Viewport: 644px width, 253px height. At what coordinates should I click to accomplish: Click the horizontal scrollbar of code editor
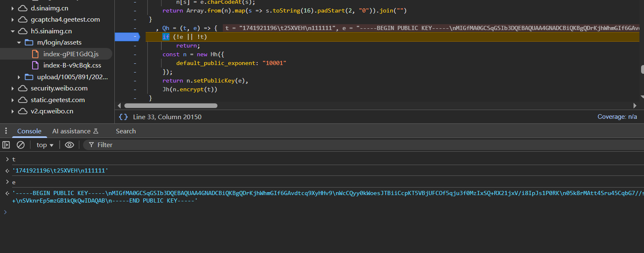click(x=171, y=106)
